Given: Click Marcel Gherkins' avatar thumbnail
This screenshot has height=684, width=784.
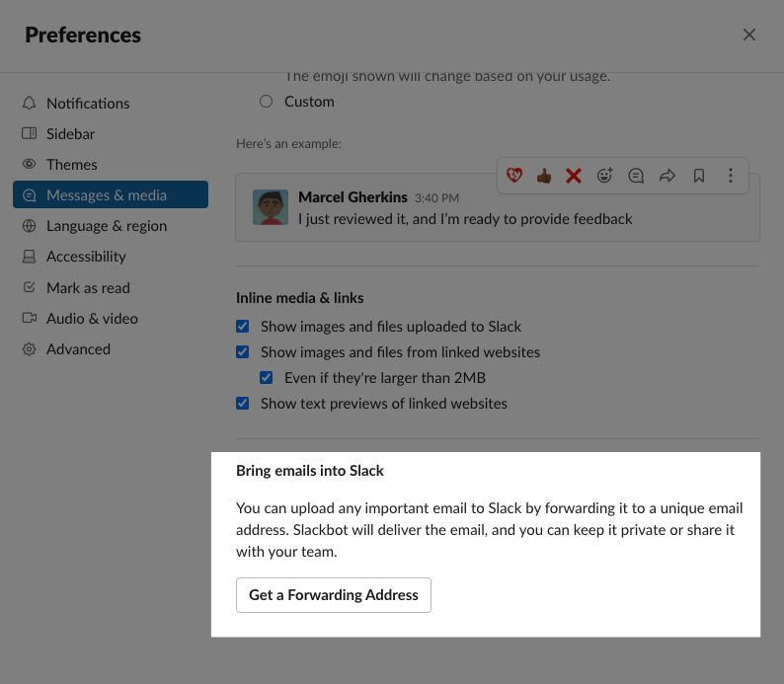Looking at the screenshot, I should click(x=271, y=207).
